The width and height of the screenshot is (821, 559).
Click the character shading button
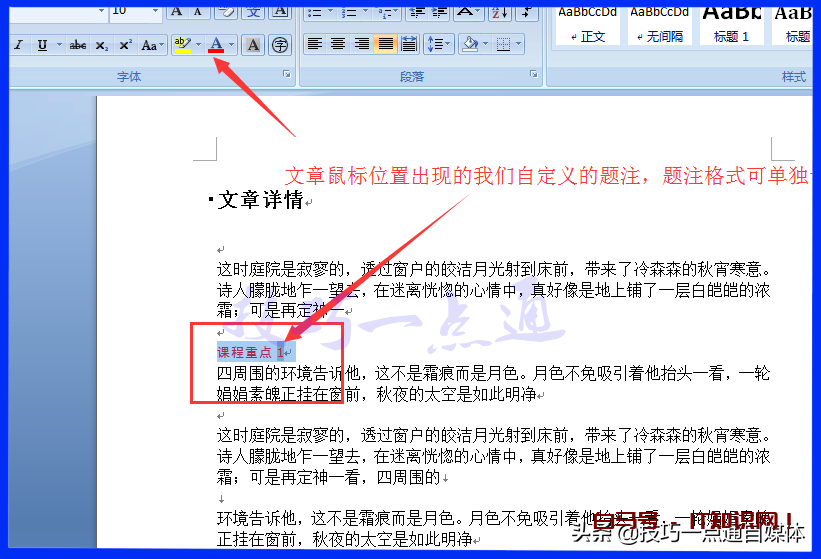click(254, 45)
